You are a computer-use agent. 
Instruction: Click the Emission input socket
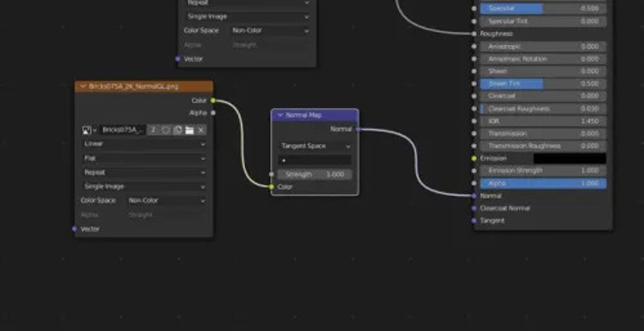[x=474, y=159]
